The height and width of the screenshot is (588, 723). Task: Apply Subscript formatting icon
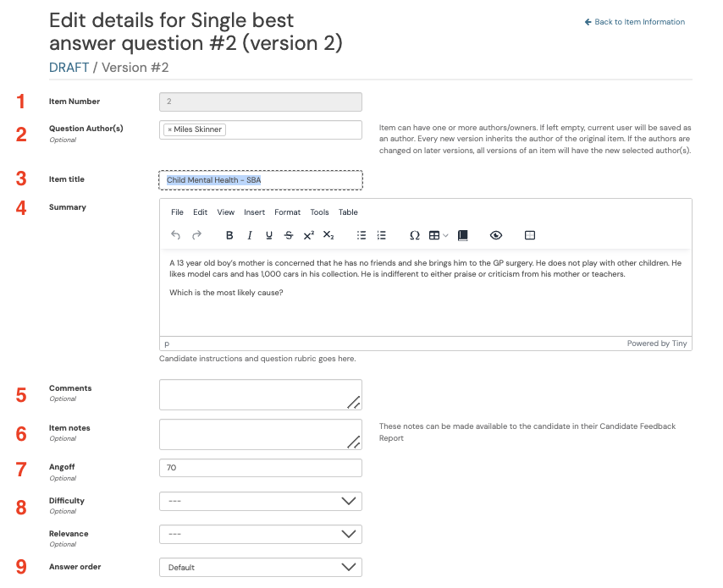pyautogui.click(x=328, y=235)
